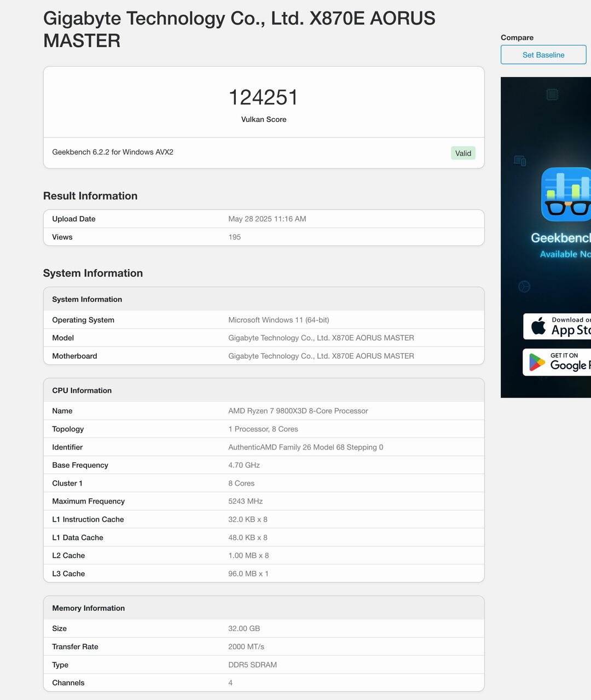
Task: Click Base Frequency value 4.70 GHz
Action: click(x=244, y=465)
